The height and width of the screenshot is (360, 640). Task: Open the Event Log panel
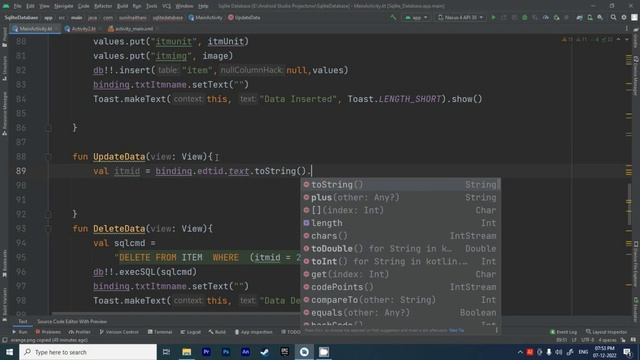pos(563,332)
